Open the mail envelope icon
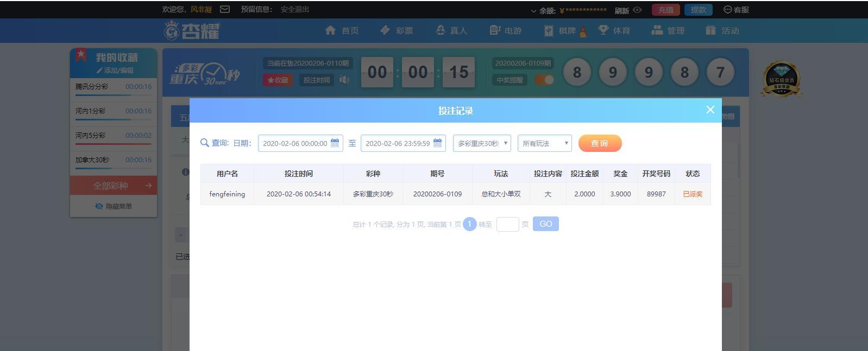Image resolution: width=868 pixels, height=351 pixels. coord(225,9)
